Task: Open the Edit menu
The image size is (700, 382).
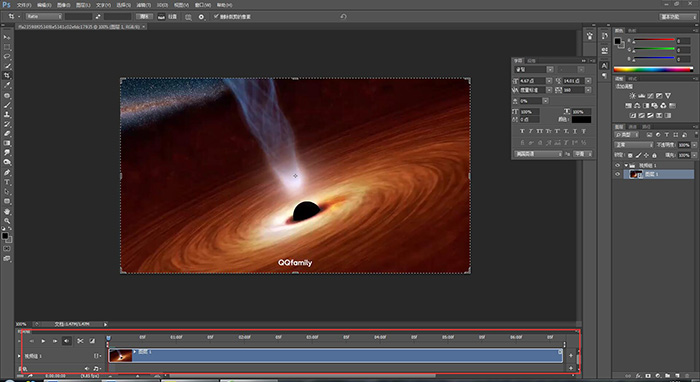Action: (x=44, y=5)
